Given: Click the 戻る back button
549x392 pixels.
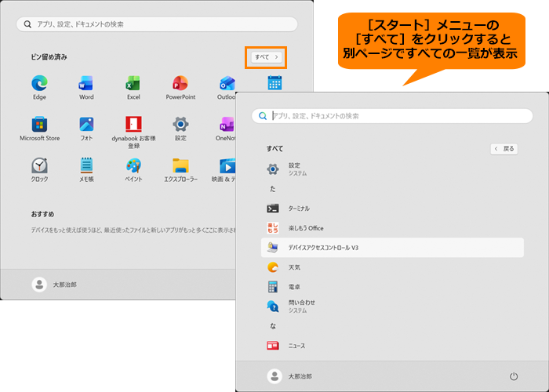Looking at the screenshot, I should pyautogui.click(x=504, y=149).
